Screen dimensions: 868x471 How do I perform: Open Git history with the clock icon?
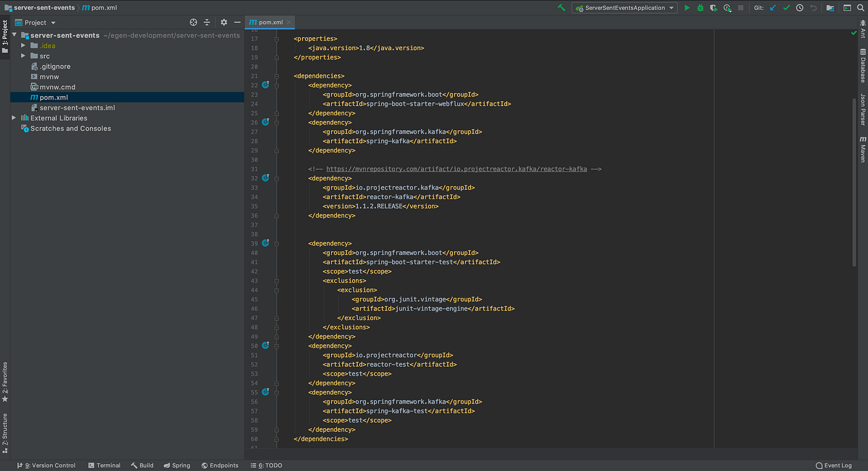[x=799, y=7]
